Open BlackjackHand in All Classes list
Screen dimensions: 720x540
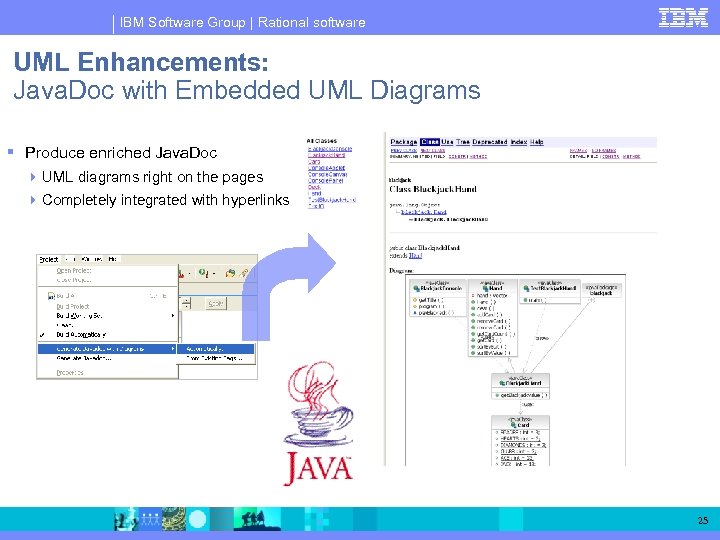(326, 155)
